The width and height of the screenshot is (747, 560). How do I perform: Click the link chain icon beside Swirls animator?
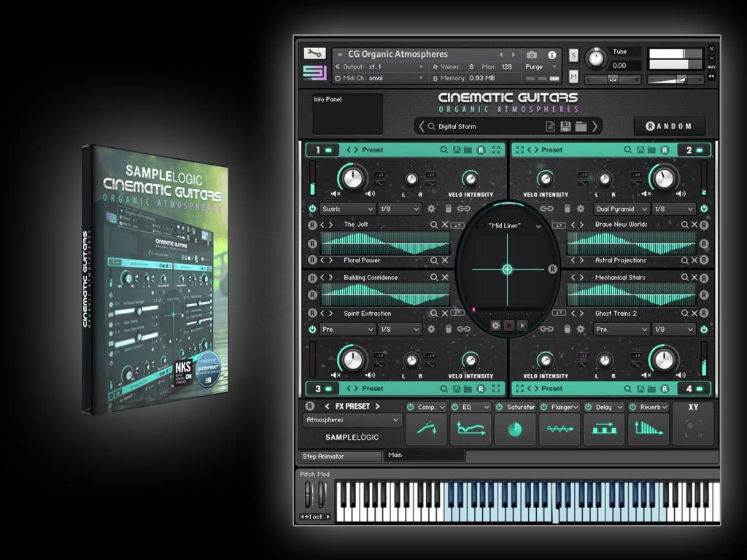point(463,209)
